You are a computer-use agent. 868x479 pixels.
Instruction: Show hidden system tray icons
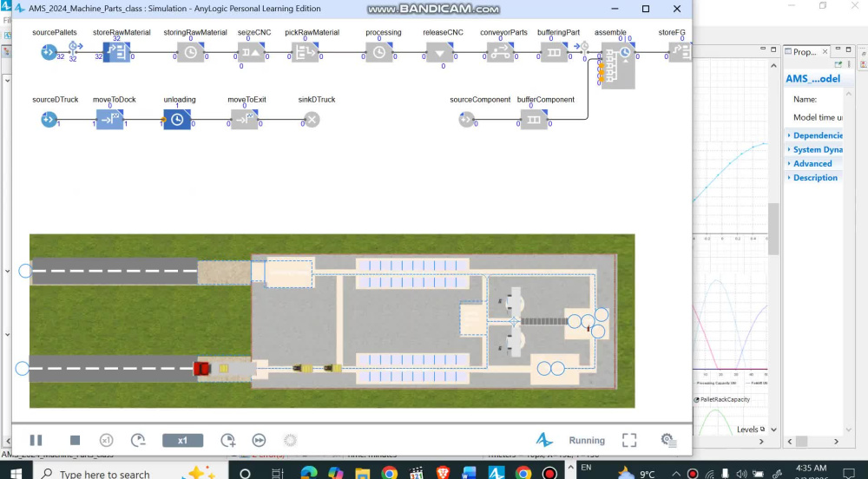[x=676, y=474]
